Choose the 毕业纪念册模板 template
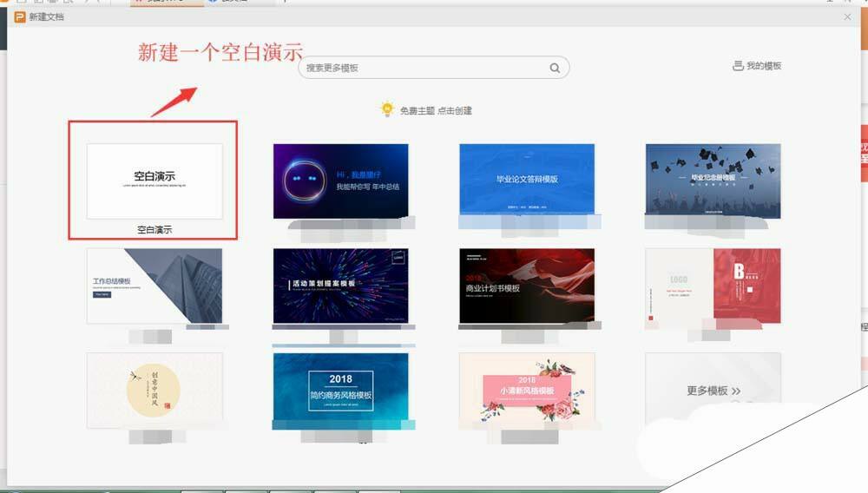This screenshot has height=493, width=868. click(x=713, y=181)
